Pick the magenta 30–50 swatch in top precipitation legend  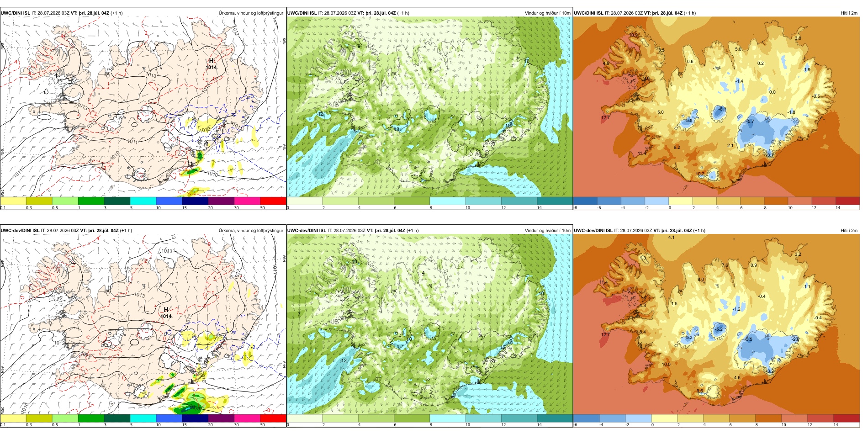(247, 201)
